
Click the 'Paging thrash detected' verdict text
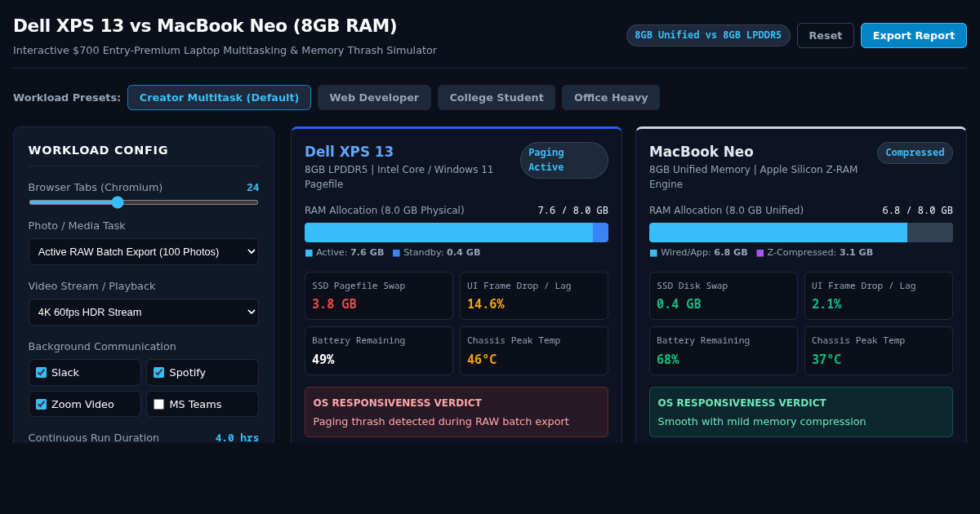(x=441, y=422)
